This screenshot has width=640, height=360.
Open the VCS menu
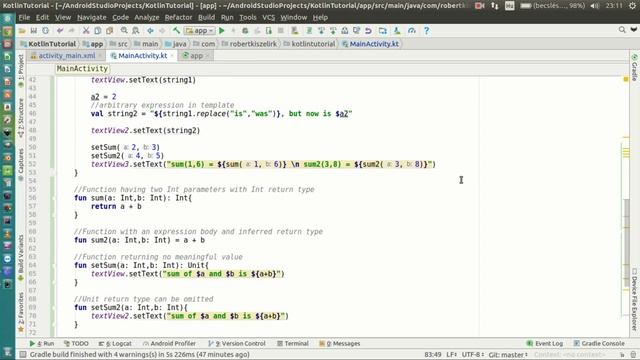[268, 17]
